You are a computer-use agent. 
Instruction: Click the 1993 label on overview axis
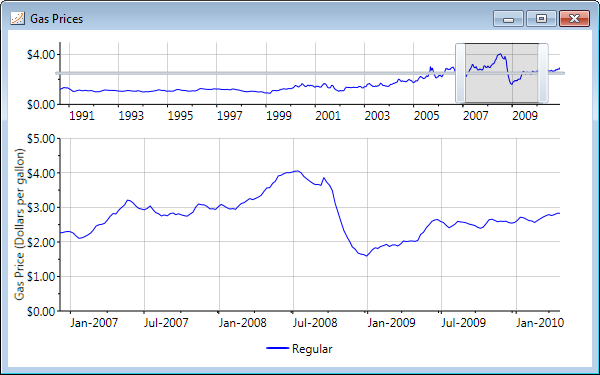[131, 116]
